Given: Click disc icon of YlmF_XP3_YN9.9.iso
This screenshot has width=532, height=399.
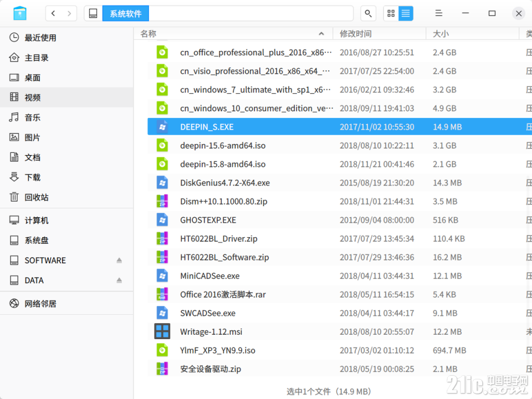Looking at the screenshot, I should click(162, 350).
